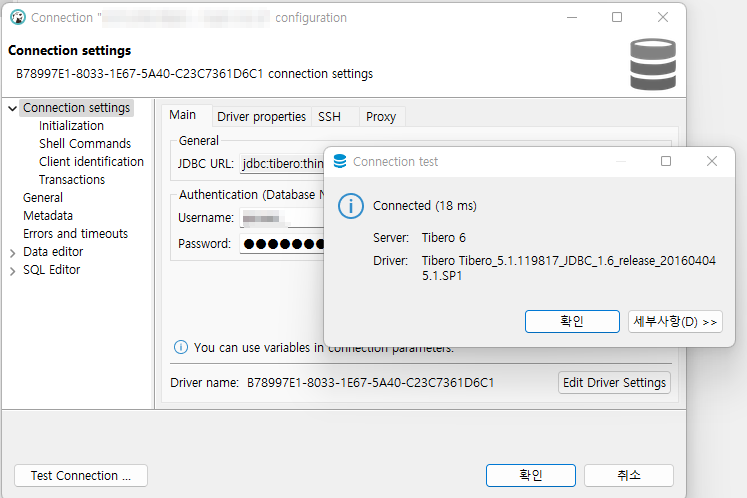Show details with 세부사항(D) button
747x498 pixels.
675,322
